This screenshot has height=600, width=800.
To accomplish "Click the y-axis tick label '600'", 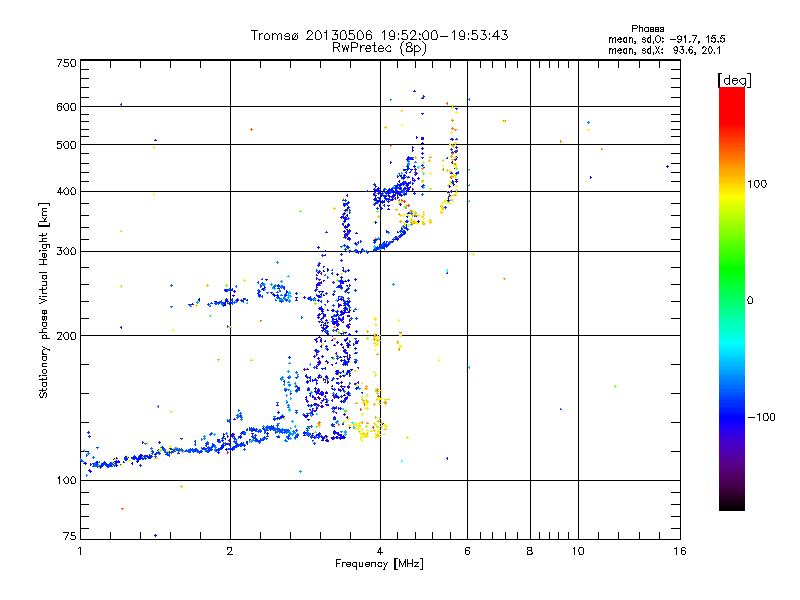I will point(66,107).
